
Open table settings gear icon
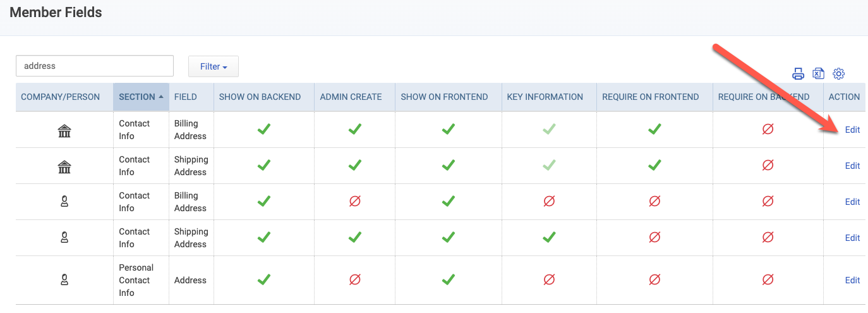[839, 74]
